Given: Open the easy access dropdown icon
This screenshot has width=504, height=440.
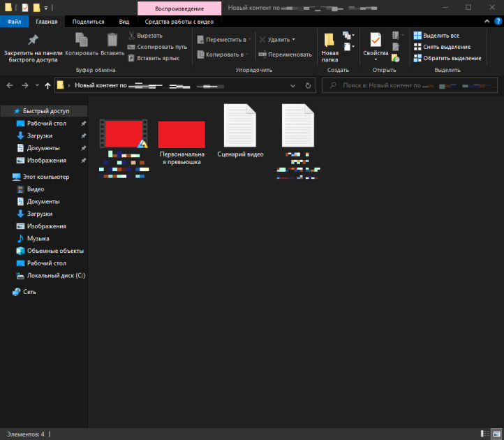Looking at the screenshot, I should point(348,47).
